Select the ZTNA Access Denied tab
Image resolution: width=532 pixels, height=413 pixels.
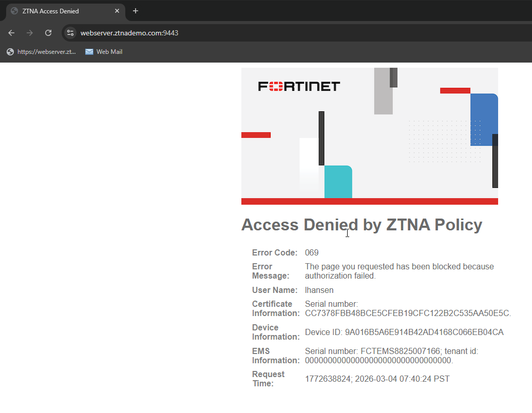click(x=66, y=11)
